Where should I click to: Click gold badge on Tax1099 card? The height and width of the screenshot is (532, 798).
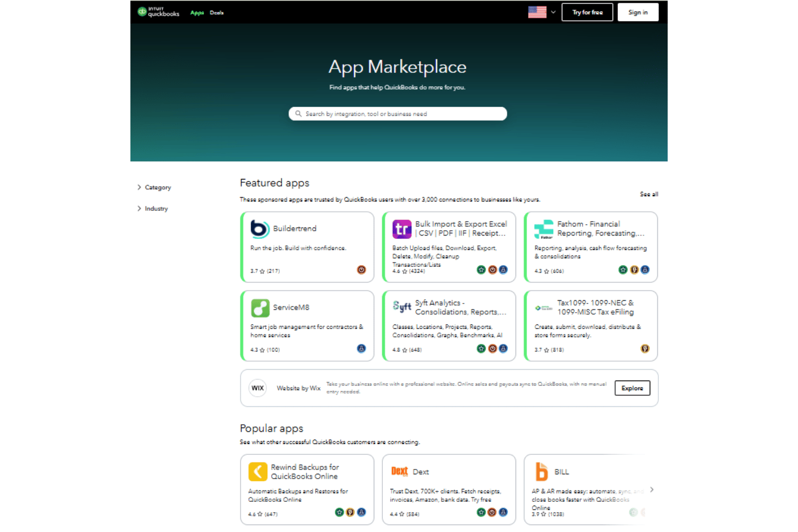coord(645,349)
